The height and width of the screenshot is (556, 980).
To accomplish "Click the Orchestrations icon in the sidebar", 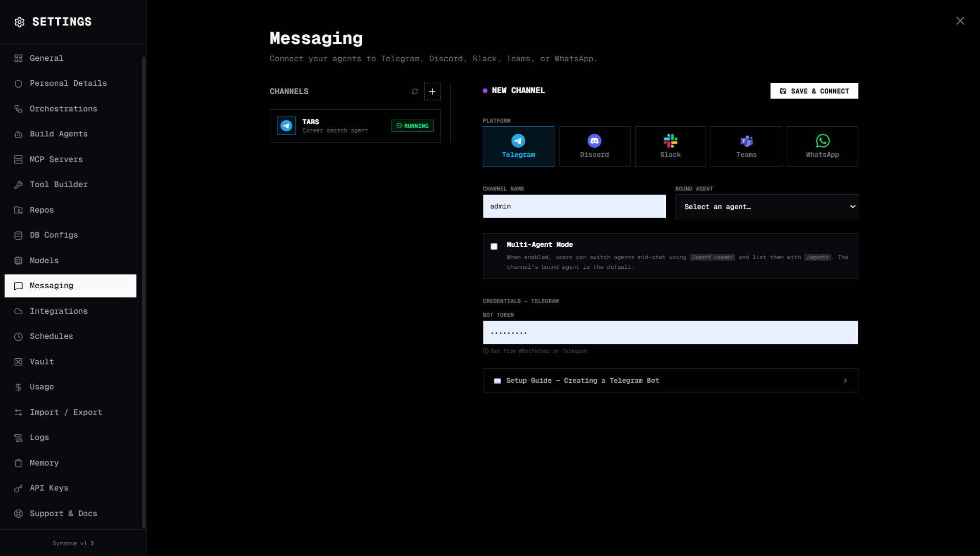I will [18, 109].
